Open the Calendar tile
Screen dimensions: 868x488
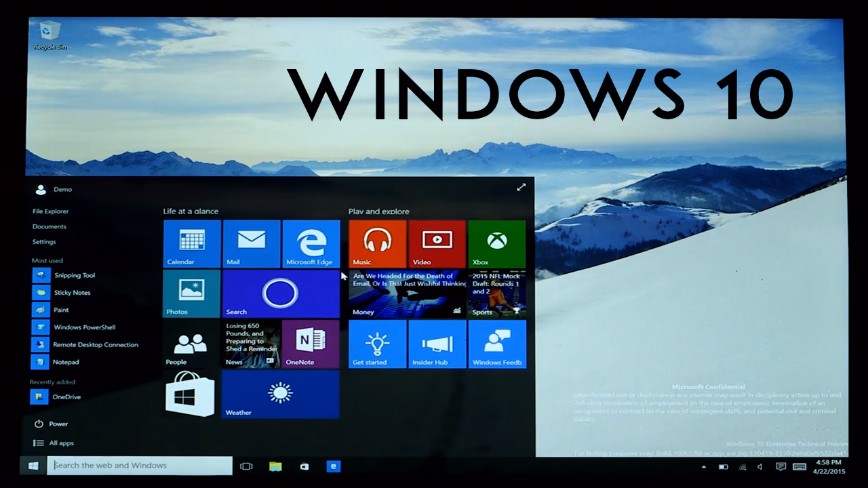point(192,244)
